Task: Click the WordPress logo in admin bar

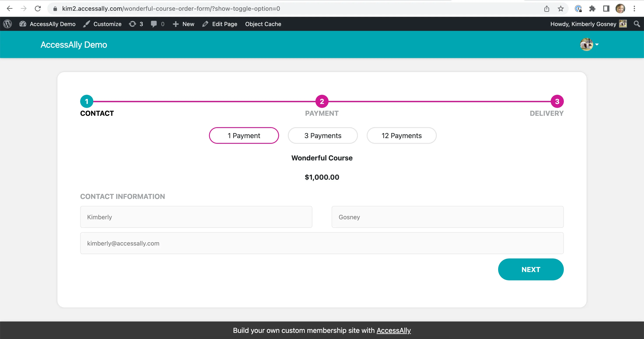Action: tap(7, 24)
